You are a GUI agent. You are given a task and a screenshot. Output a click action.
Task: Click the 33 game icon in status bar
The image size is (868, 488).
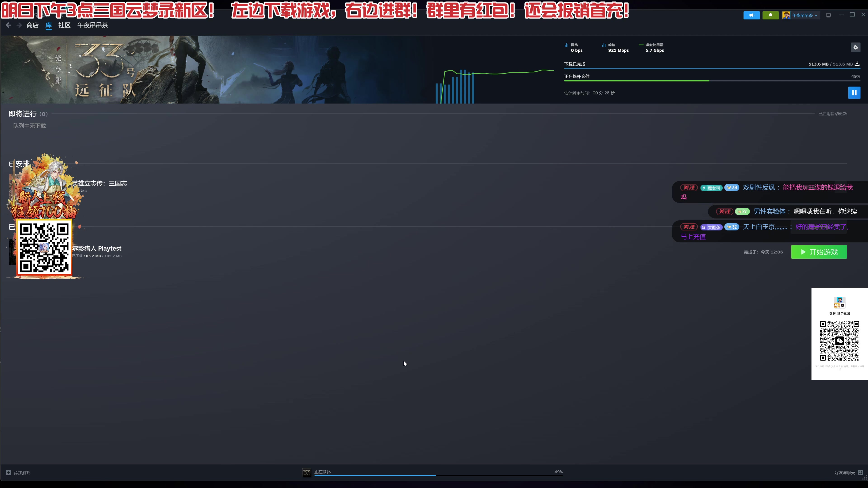[x=307, y=472]
